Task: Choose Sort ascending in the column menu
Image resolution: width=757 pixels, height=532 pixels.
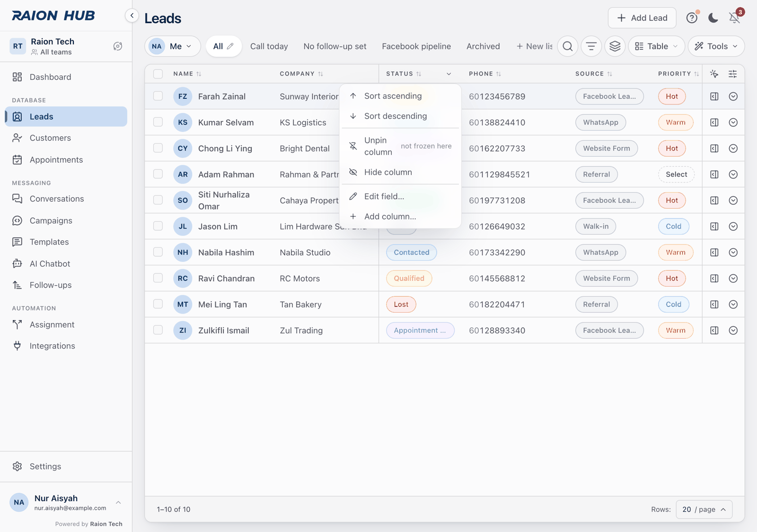Action: 400,96
